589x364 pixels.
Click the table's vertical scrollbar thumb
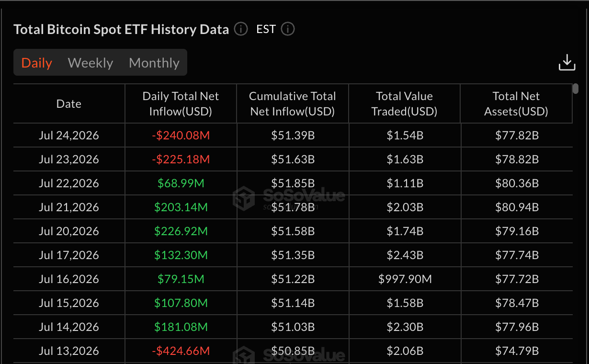[x=576, y=89]
